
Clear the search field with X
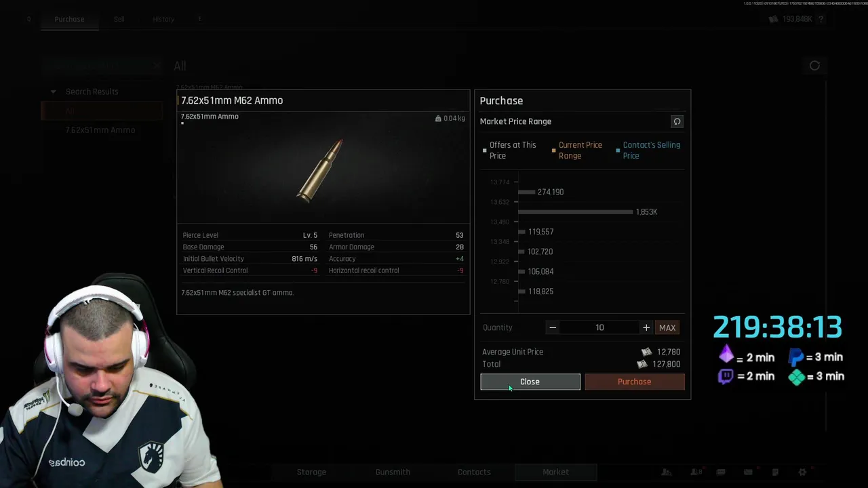(157, 66)
